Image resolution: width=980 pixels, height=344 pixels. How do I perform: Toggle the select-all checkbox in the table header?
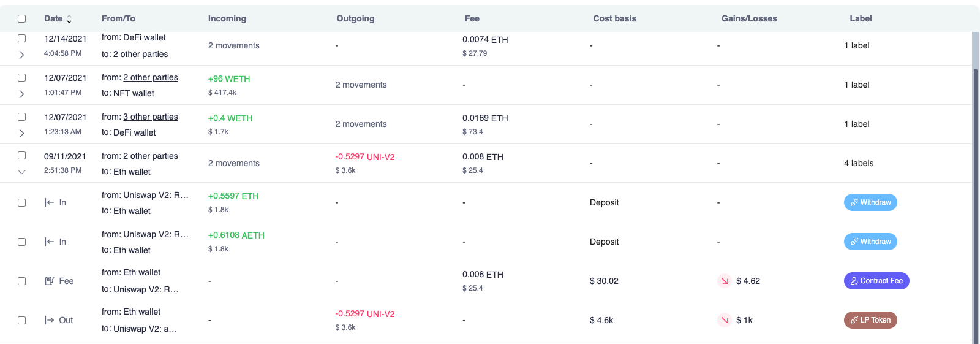click(x=21, y=18)
